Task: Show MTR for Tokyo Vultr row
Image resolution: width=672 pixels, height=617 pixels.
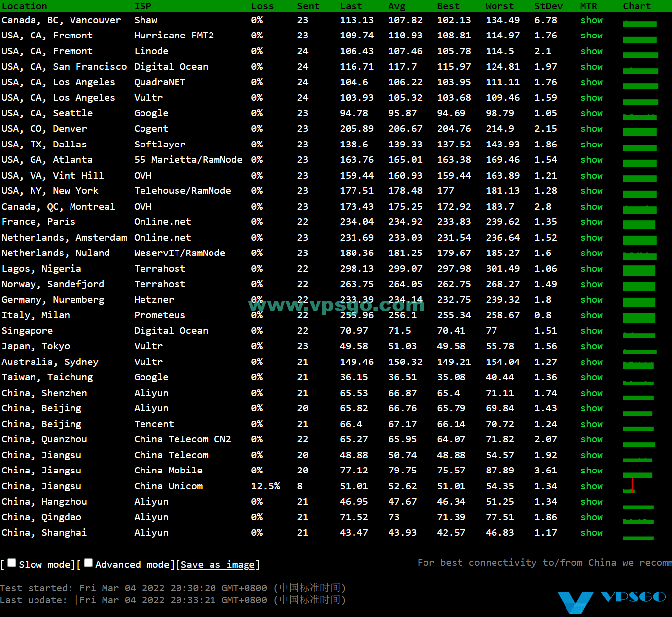Action: (592, 346)
